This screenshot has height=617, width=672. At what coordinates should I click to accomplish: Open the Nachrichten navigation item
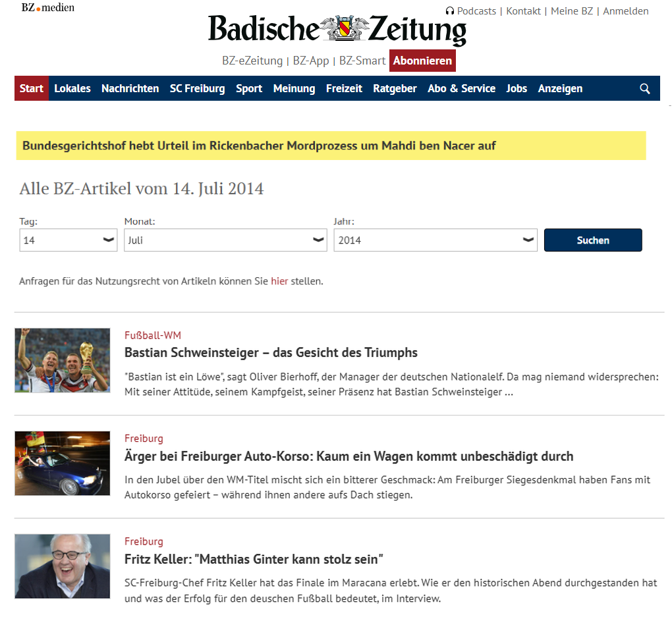[130, 88]
